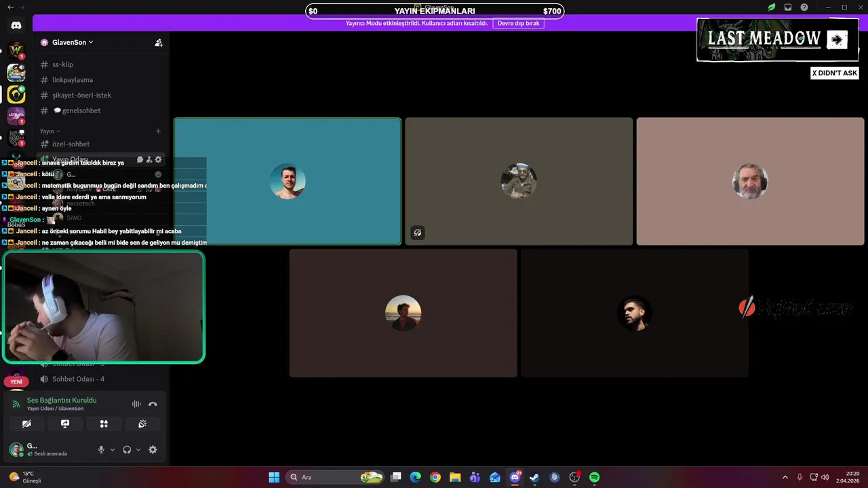Toggle the camera on
The width and height of the screenshot is (868, 488).
click(x=26, y=424)
